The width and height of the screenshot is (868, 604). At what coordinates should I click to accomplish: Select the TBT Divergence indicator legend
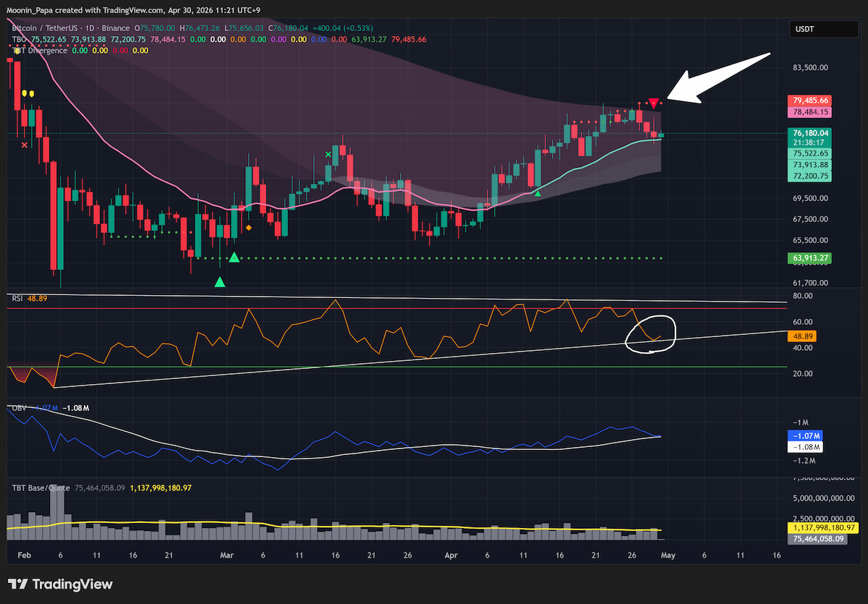pos(39,50)
